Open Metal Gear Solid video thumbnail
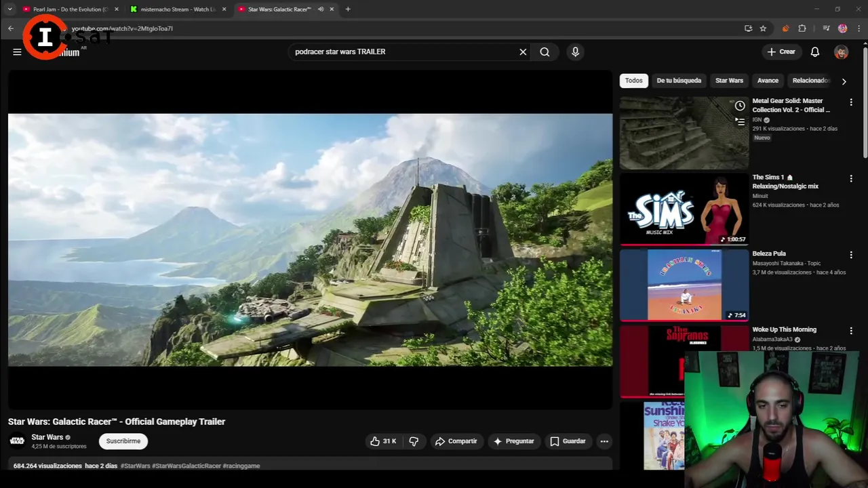The image size is (868, 488). [x=684, y=132]
